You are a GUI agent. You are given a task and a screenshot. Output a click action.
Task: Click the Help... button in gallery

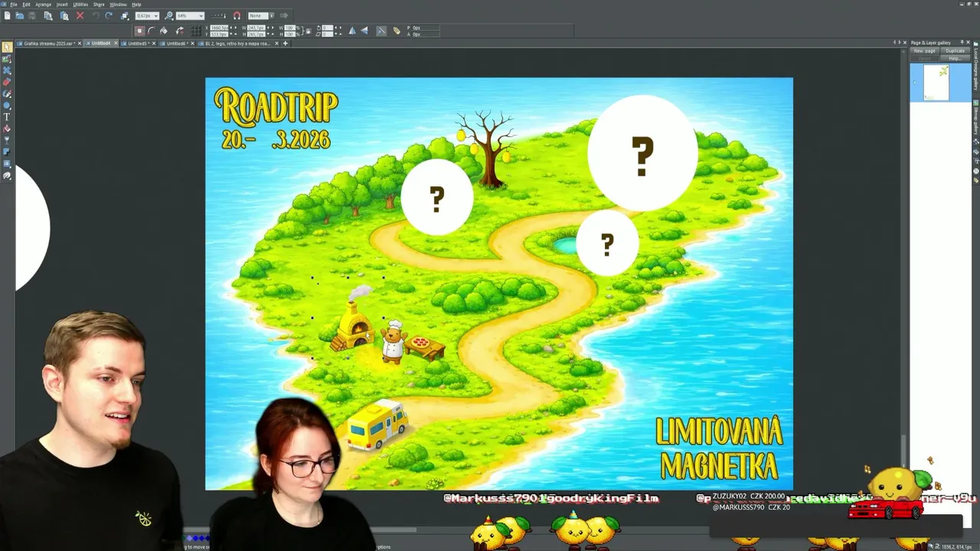pyautogui.click(x=955, y=59)
